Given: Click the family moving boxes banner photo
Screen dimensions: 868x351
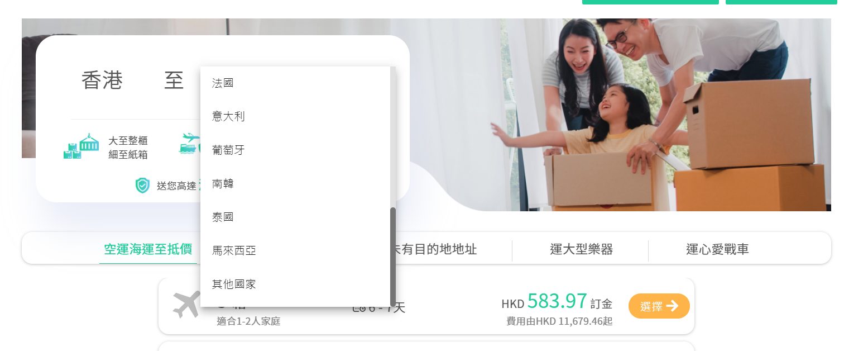Looking at the screenshot, I should tap(620, 115).
